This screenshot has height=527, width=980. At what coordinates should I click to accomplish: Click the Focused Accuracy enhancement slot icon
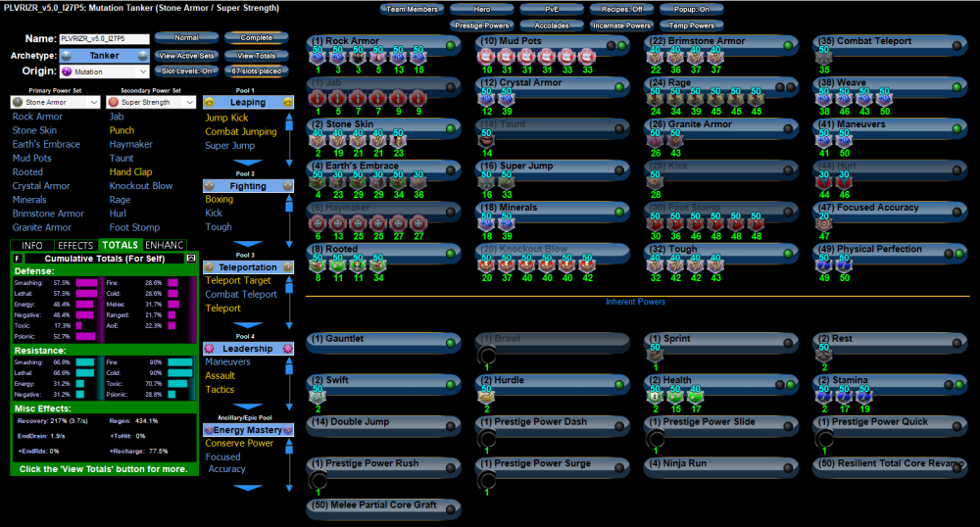823,224
